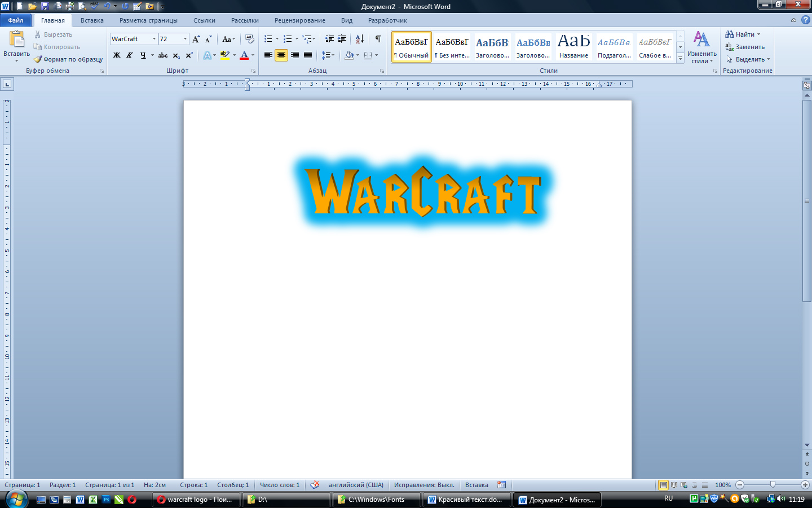Open the line spacing dropdown
The height and width of the screenshot is (508, 812).
coord(328,55)
